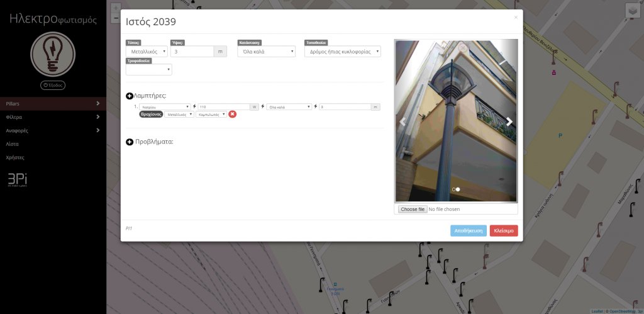Focus the lamp wattage field showing 110
644x314 pixels.
tap(224, 107)
